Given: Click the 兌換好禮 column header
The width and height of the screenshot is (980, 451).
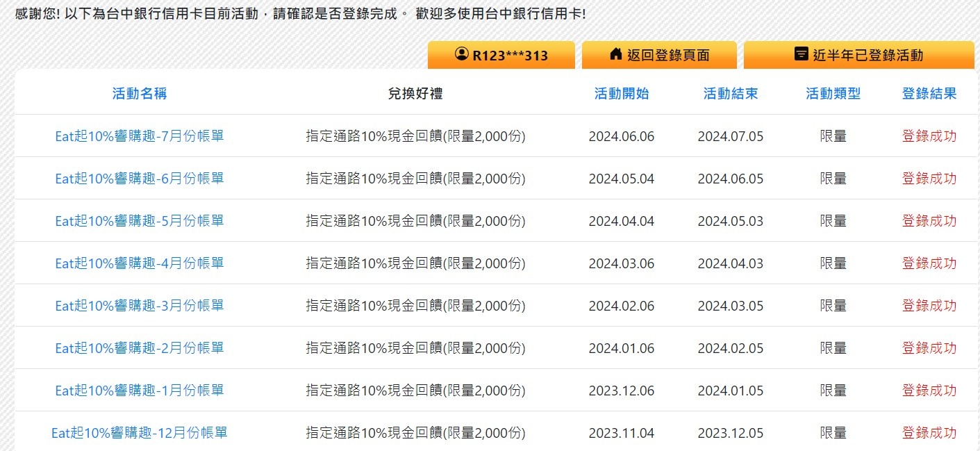Looking at the screenshot, I should click(x=415, y=94).
